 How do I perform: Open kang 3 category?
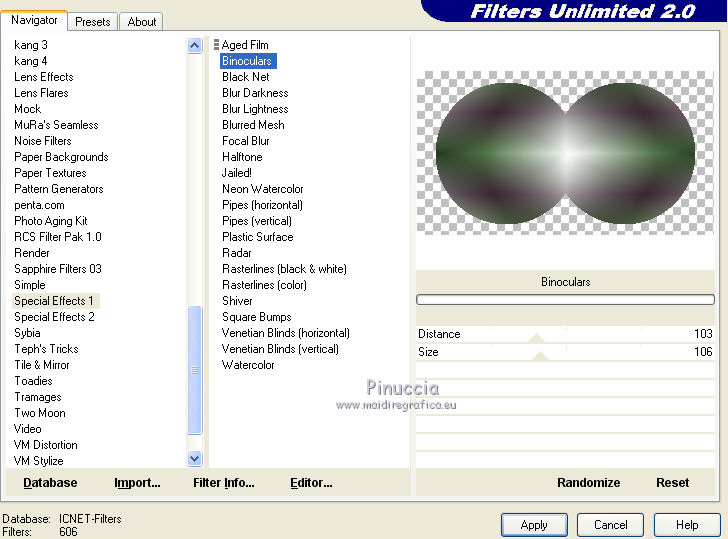31,45
